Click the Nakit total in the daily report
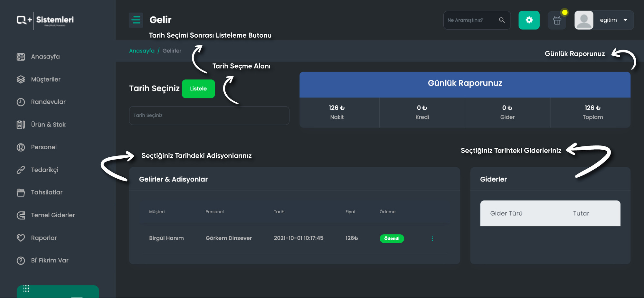The height and width of the screenshot is (298, 644). [337, 112]
